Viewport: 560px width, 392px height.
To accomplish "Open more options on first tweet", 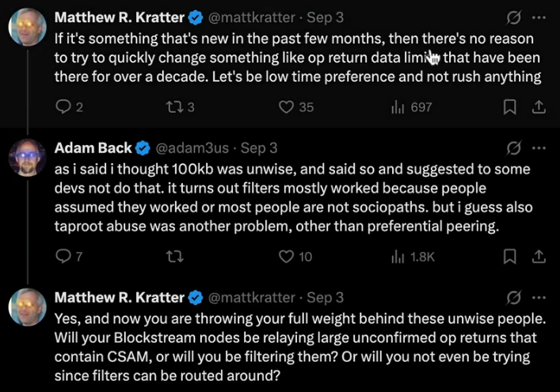I will 539,17.
